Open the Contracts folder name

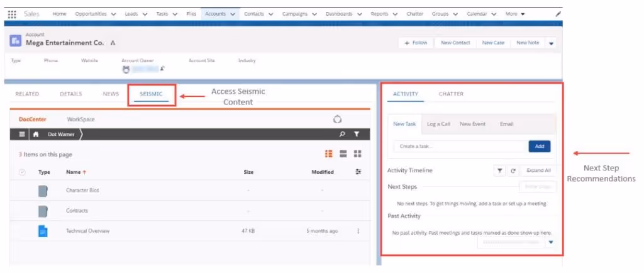click(77, 211)
